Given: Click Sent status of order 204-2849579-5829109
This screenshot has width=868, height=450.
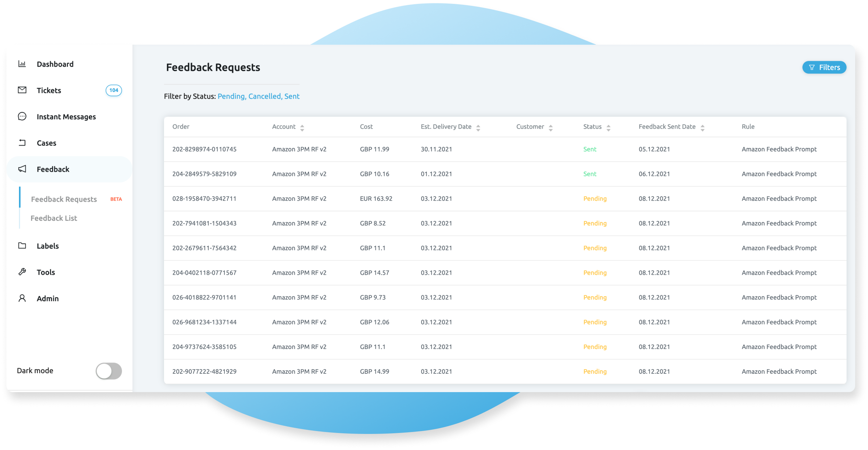Looking at the screenshot, I should click(x=590, y=174).
